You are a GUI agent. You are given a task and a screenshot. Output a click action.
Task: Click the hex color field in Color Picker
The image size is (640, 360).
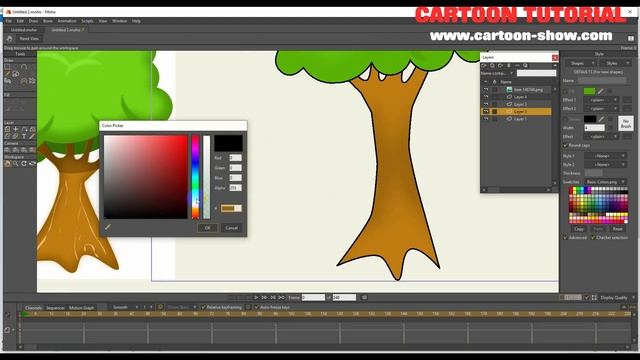point(231,208)
